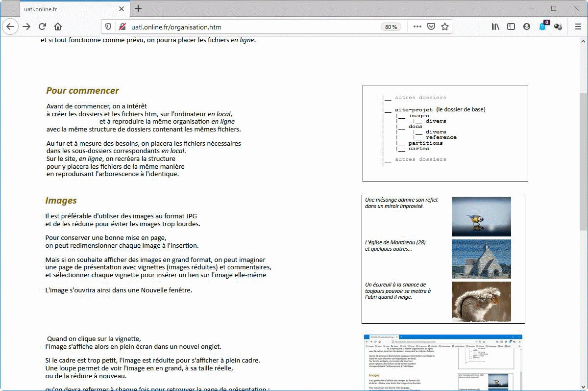Open tracking protection shield info
The height and width of the screenshot is (391, 588).
tap(108, 26)
